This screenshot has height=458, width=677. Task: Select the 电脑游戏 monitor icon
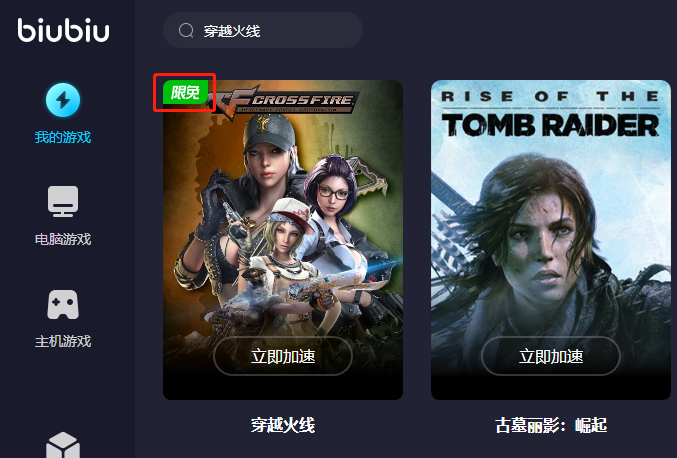63,202
